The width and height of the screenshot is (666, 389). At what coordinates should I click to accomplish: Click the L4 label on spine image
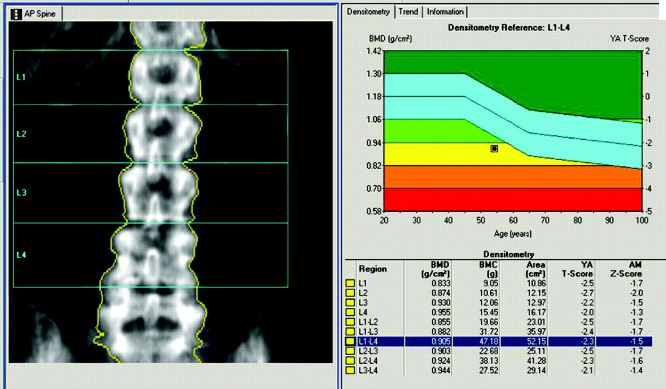(x=21, y=255)
